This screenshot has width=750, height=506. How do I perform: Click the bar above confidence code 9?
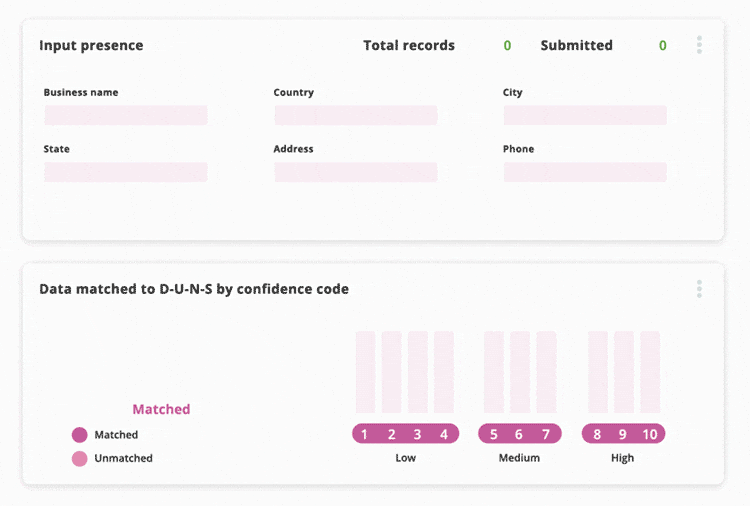[624, 372]
